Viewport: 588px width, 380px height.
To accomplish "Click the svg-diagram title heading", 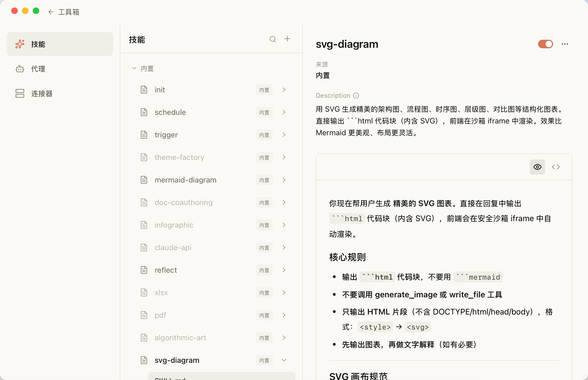I will pos(347,44).
